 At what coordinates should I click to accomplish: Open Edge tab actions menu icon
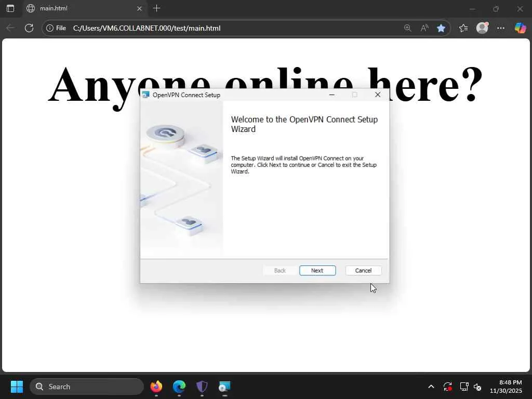10,8
